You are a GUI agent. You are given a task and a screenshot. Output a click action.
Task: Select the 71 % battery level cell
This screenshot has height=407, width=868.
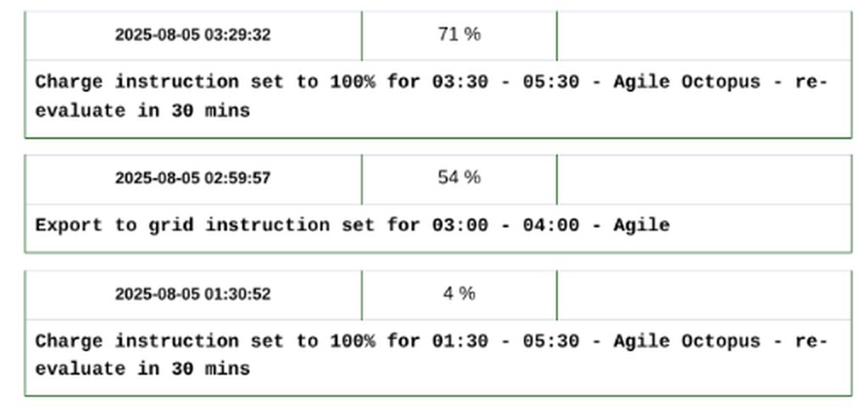pyautogui.click(x=459, y=35)
